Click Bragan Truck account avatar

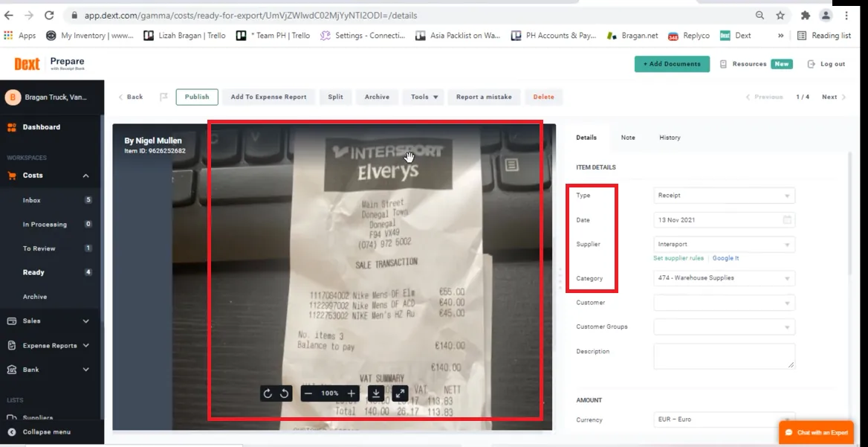click(13, 97)
